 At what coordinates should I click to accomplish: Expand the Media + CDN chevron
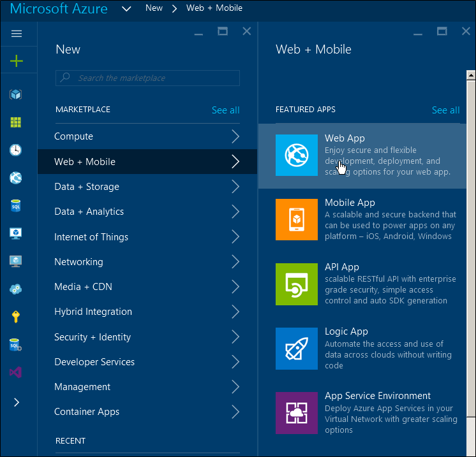[235, 287]
